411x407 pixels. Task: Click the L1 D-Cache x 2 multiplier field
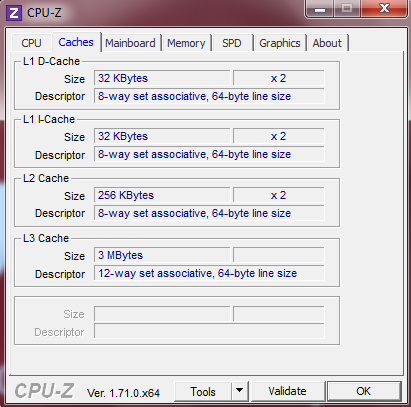[278, 78]
